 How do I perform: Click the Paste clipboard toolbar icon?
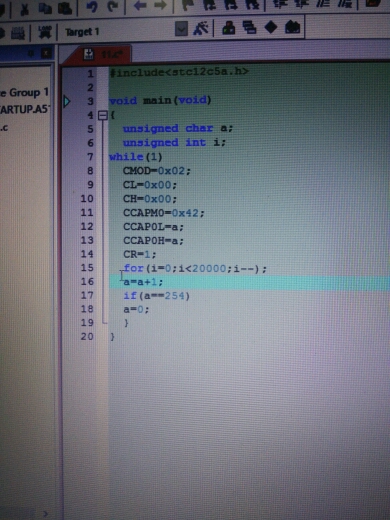coord(65,8)
